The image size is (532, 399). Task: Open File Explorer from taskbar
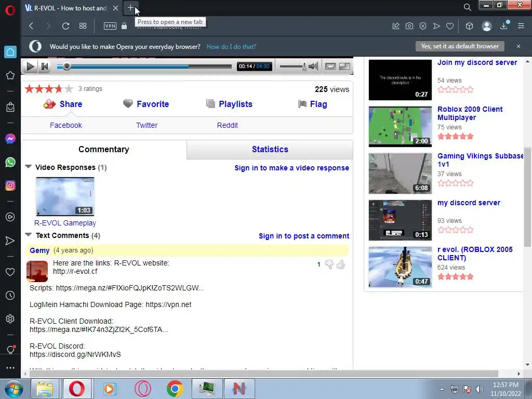[45, 389]
